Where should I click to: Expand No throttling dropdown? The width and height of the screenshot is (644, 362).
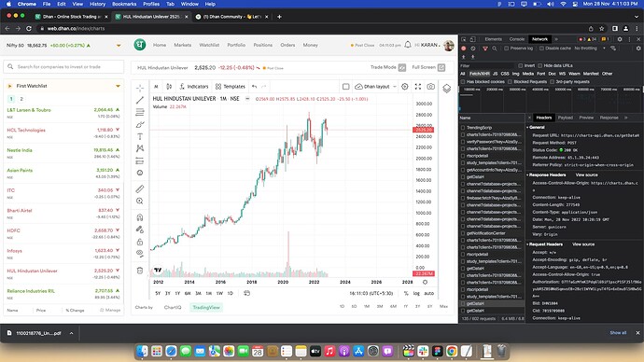pos(590,49)
